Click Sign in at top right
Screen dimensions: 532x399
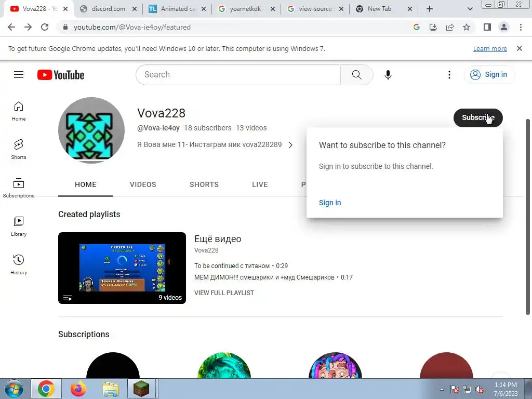coord(489,75)
